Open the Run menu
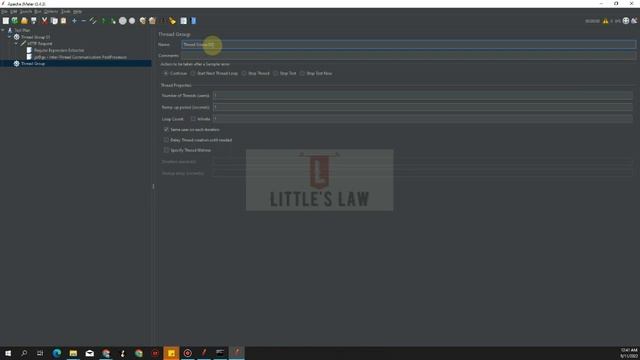Viewport: 640px width, 360px height. 38,11
